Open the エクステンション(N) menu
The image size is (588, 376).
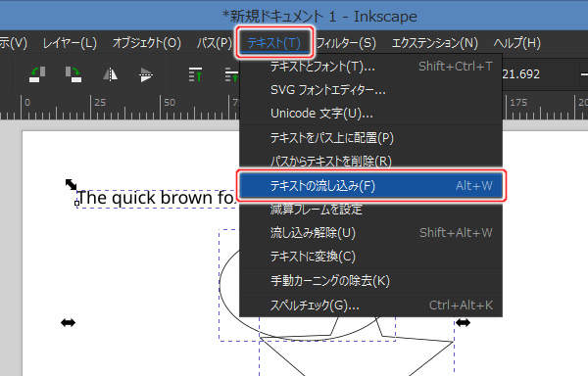click(x=434, y=43)
